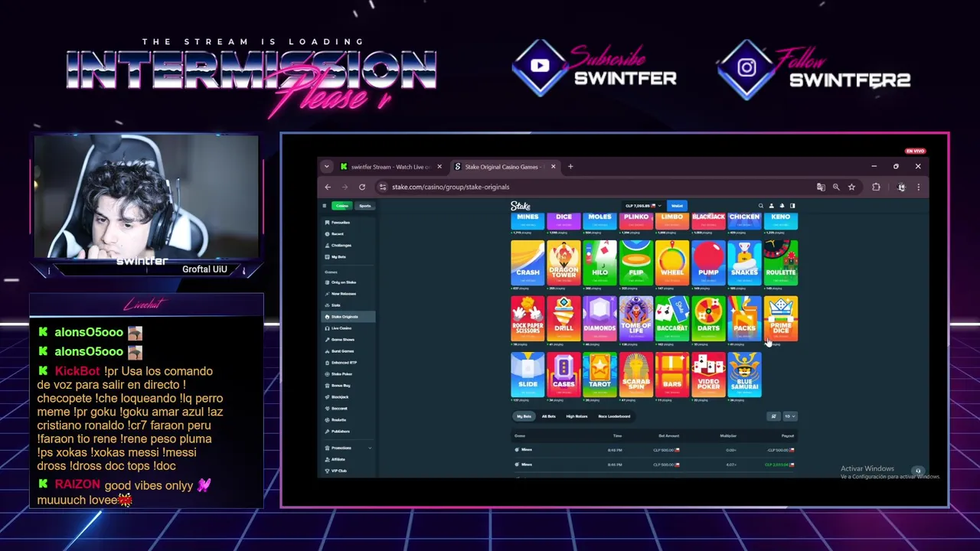Image resolution: width=980 pixels, height=551 pixels.
Task: Bookmark the page with star icon
Action: tap(851, 187)
